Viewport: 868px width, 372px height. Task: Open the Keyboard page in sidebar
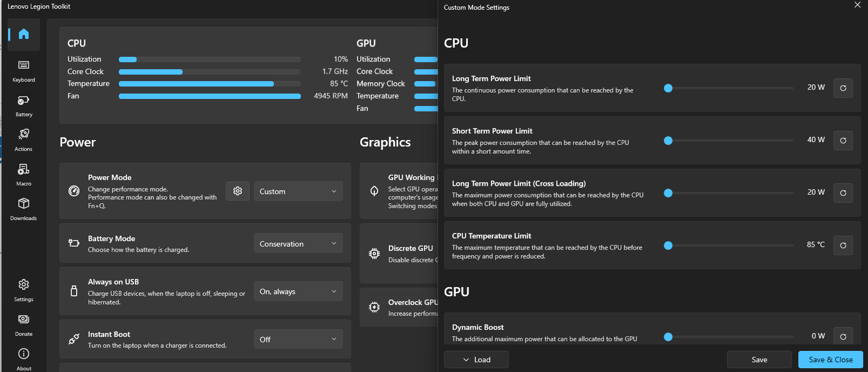click(x=24, y=70)
